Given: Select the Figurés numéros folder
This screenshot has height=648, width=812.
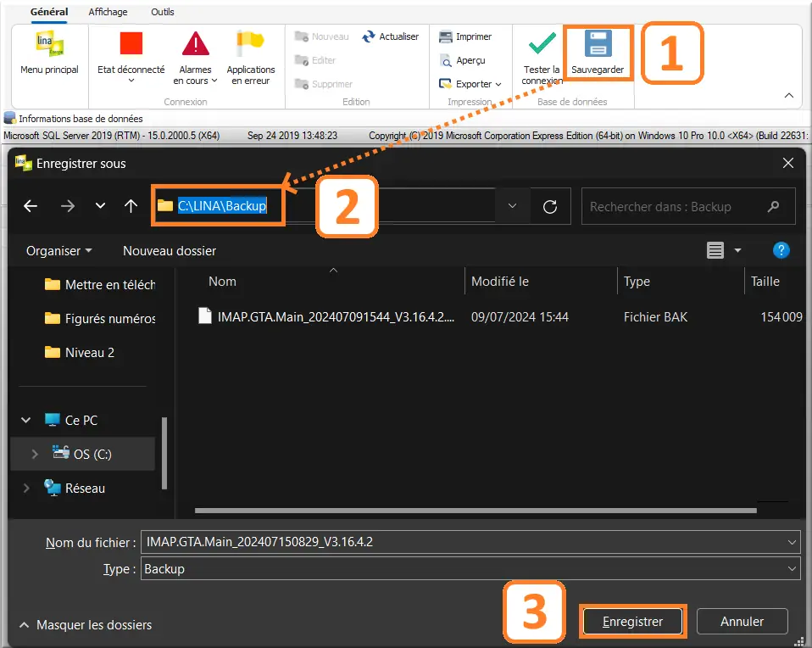Looking at the screenshot, I should pos(101,318).
